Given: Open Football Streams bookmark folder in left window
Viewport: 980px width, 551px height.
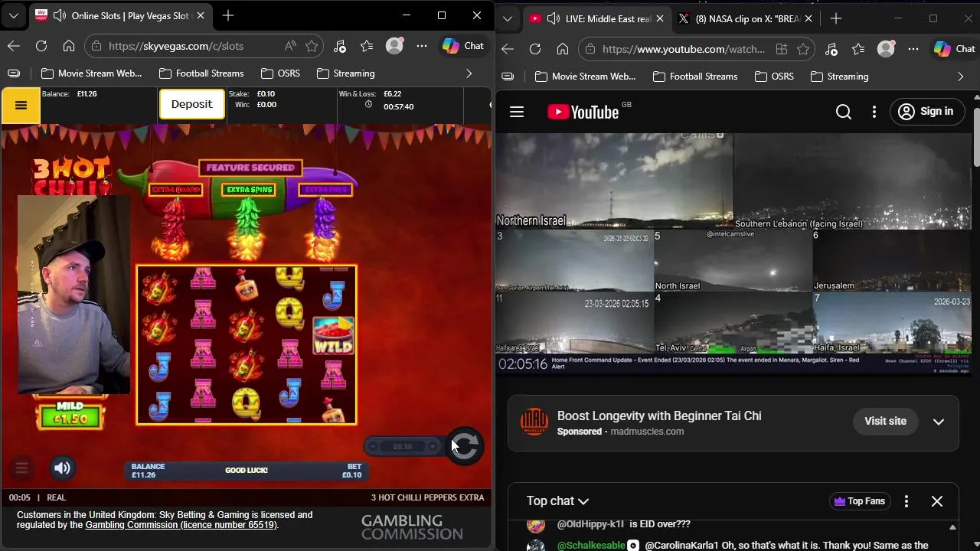Looking at the screenshot, I should pyautogui.click(x=201, y=73).
